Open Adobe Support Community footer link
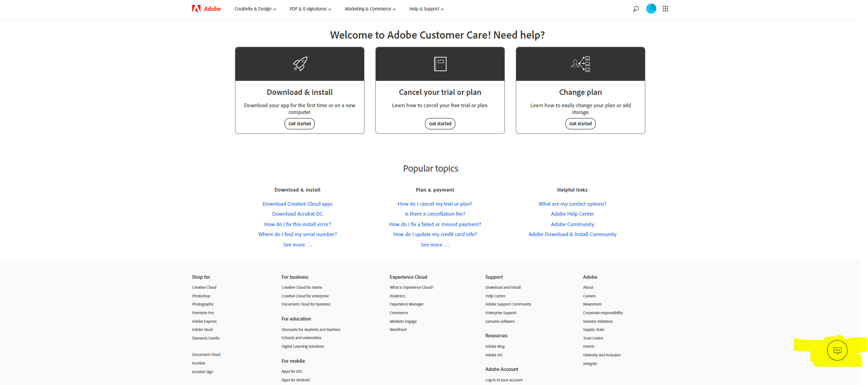This screenshot has height=385, width=868. [508, 304]
